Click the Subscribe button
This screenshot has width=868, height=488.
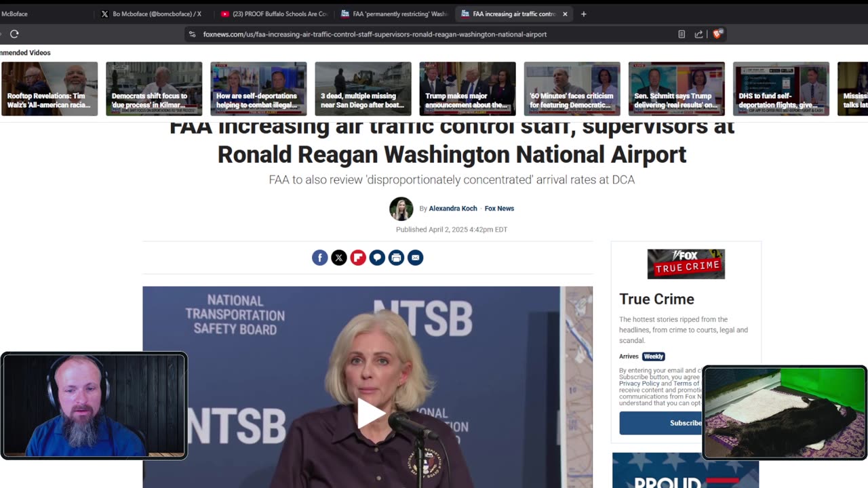coord(661,423)
